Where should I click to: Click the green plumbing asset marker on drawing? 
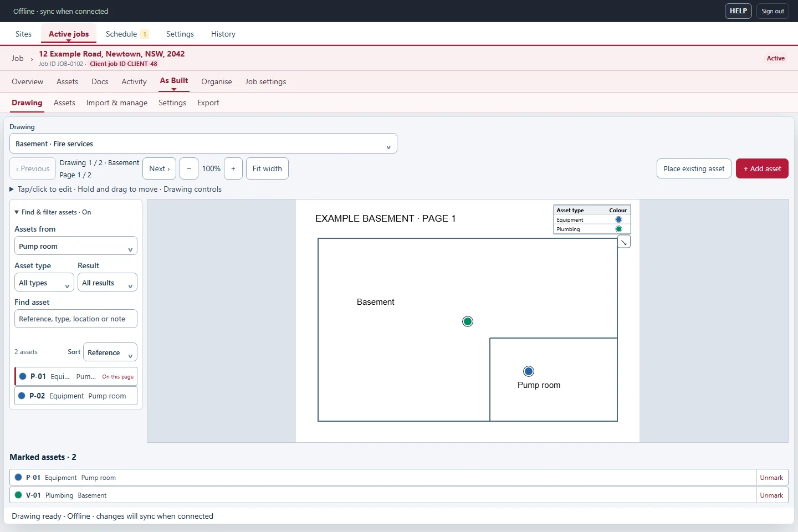pyautogui.click(x=468, y=321)
